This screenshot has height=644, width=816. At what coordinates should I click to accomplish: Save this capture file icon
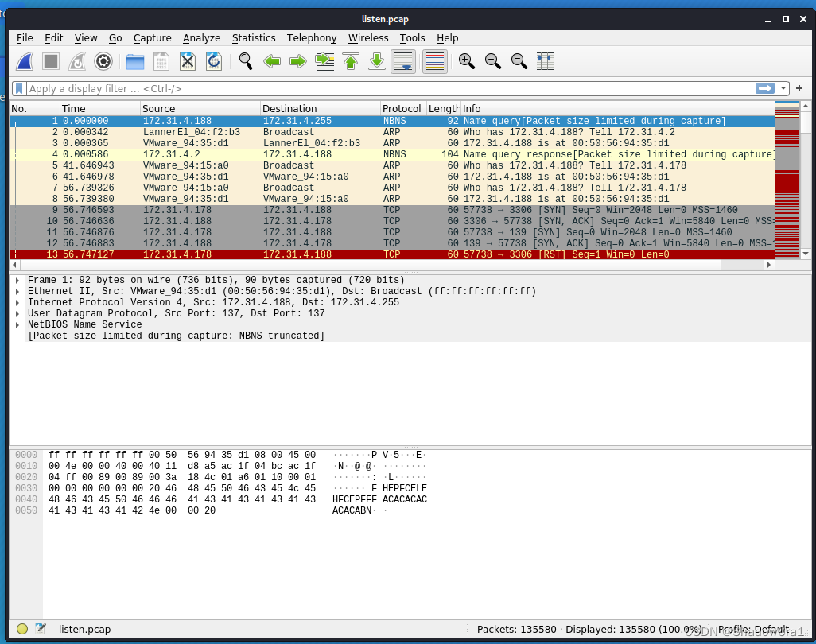point(161,61)
